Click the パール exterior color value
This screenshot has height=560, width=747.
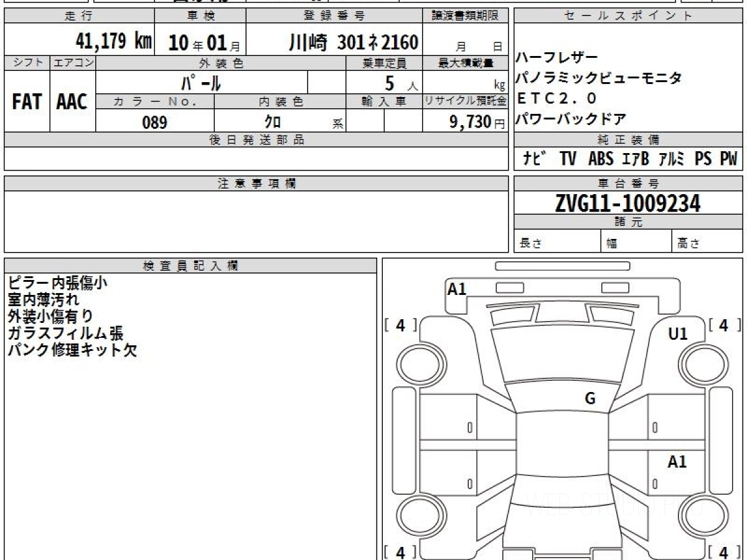(201, 83)
